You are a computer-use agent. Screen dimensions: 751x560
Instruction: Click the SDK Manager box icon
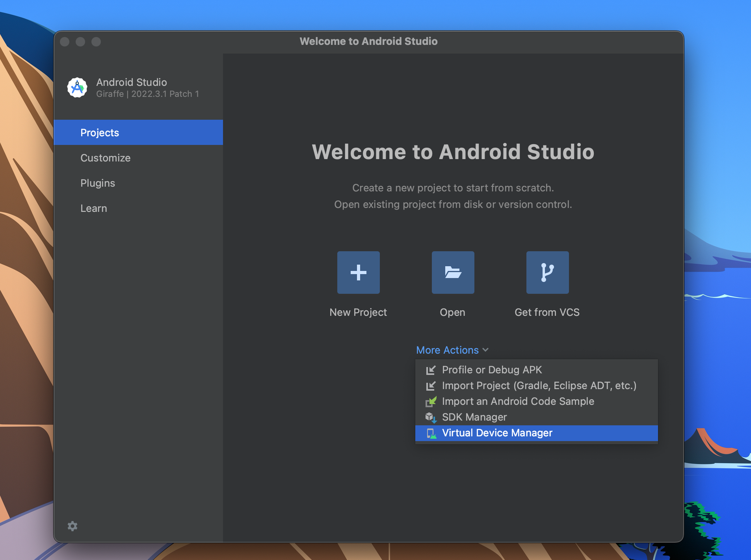(431, 417)
